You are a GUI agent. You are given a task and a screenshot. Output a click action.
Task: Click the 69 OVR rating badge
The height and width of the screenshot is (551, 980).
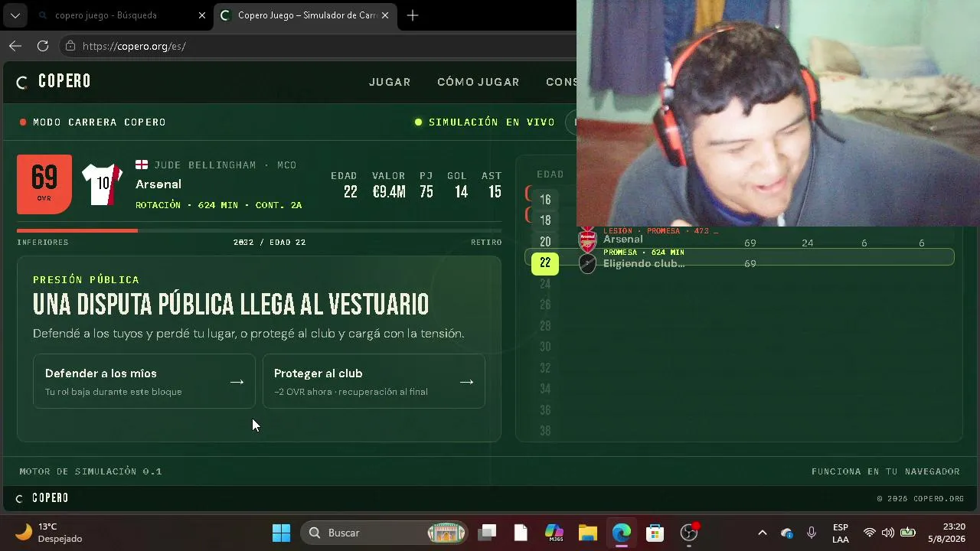pos(44,184)
